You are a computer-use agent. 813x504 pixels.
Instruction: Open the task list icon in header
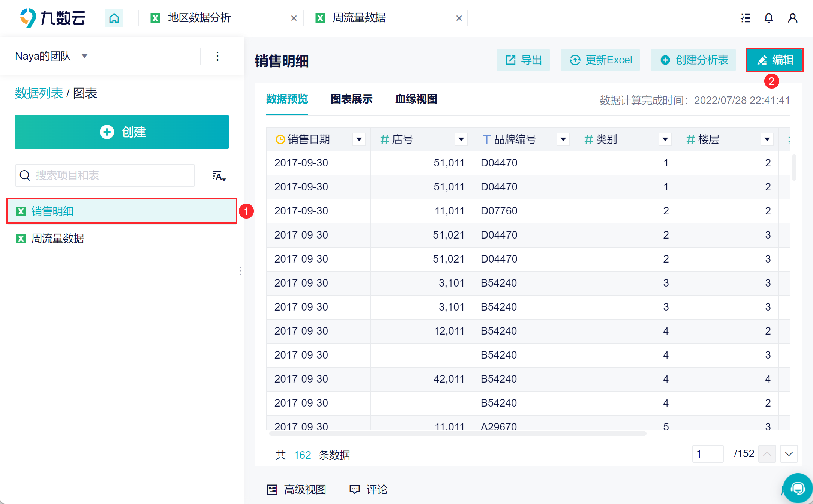click(x=745, y=18)
